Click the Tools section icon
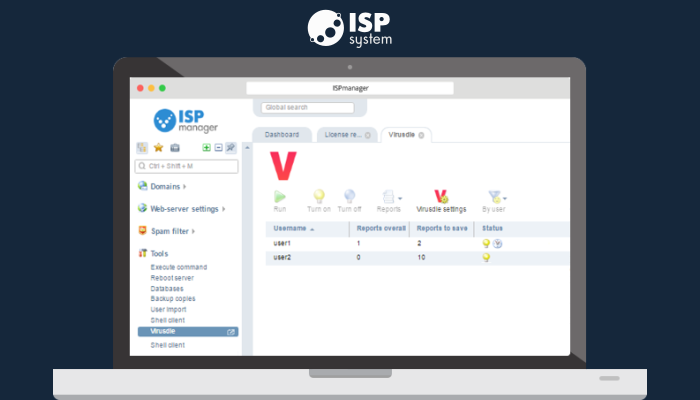The width and height of the screenshot is (700, 400). pos(142,253)
